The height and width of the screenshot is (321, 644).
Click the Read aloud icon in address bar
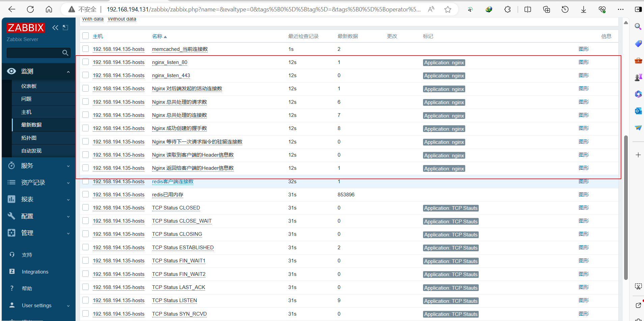[x=431, y=9]
